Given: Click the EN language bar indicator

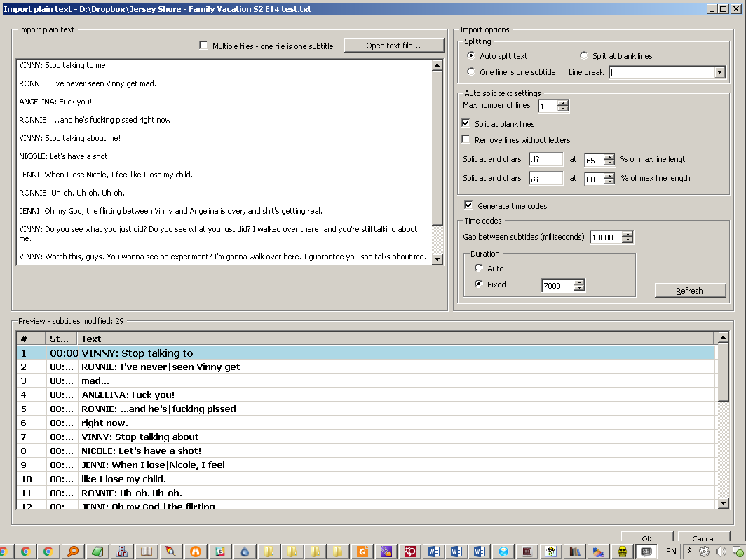Looking at the screenshot, I should tap(670, 552).
